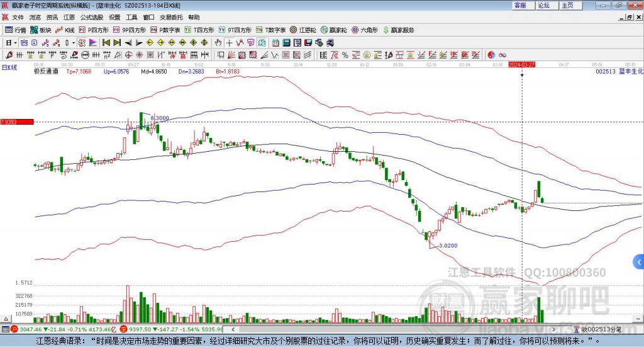This screenshot has height=347, width=644.
Task: Click the rectangle frame tool icon
Action: pos(220,55)
